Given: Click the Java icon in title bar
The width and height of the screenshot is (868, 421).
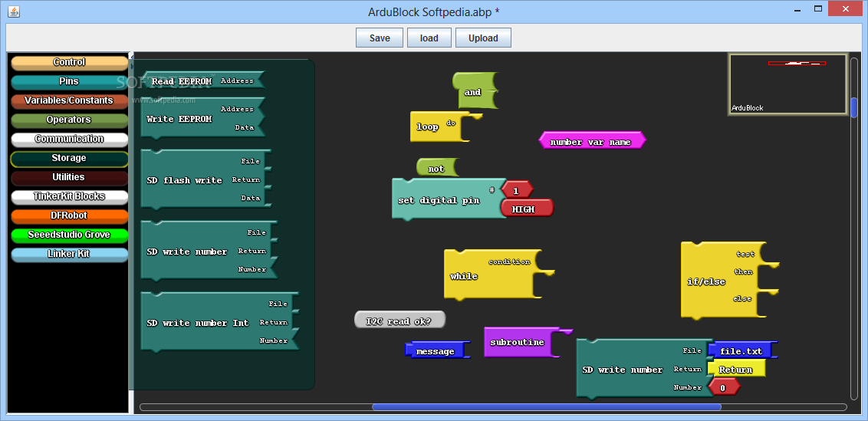Looking at the screenshot, I should point(14,11).
